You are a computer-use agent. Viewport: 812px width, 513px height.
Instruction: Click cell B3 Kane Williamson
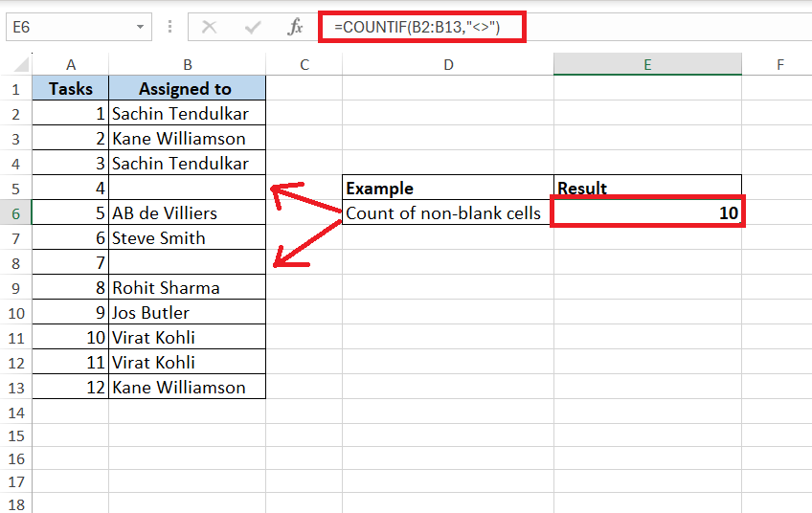point(188,138)
